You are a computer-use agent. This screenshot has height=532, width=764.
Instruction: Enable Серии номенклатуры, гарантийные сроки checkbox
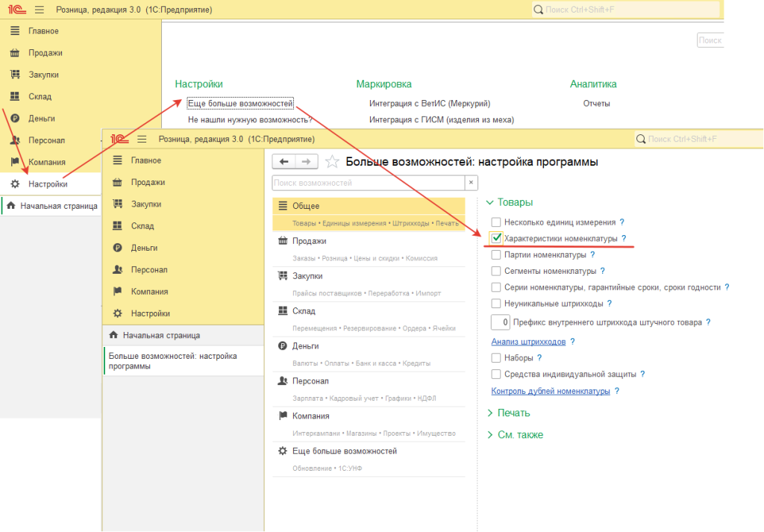[496, 287]
